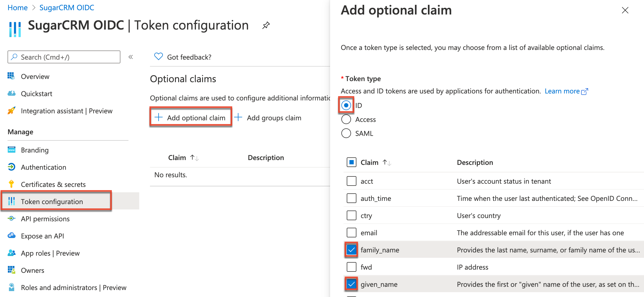This screenshot has width=644, height=297.
Task: Click inside the Search field
Action: click(64, 57)
